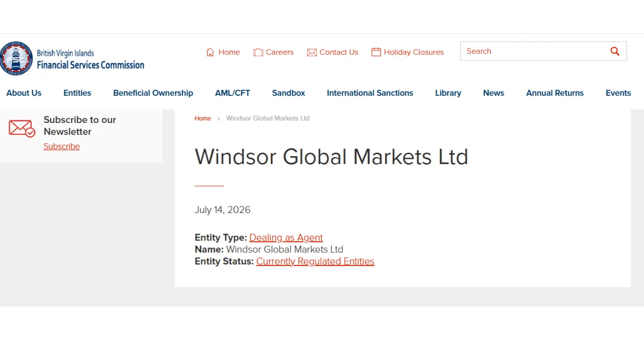Open the Home link in header
The height and width of the screenshot is (362, 644).
[x=229, y=52]
